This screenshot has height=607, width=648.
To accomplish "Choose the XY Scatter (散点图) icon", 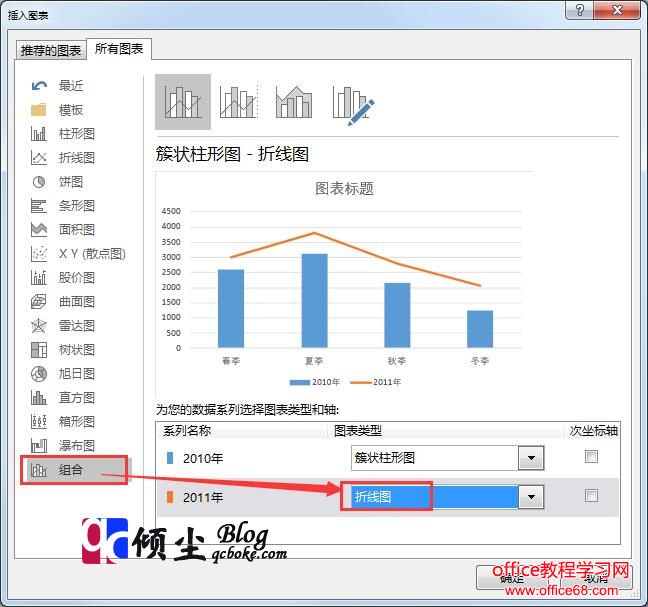I will pyautogui.click(x=39, y=254).
